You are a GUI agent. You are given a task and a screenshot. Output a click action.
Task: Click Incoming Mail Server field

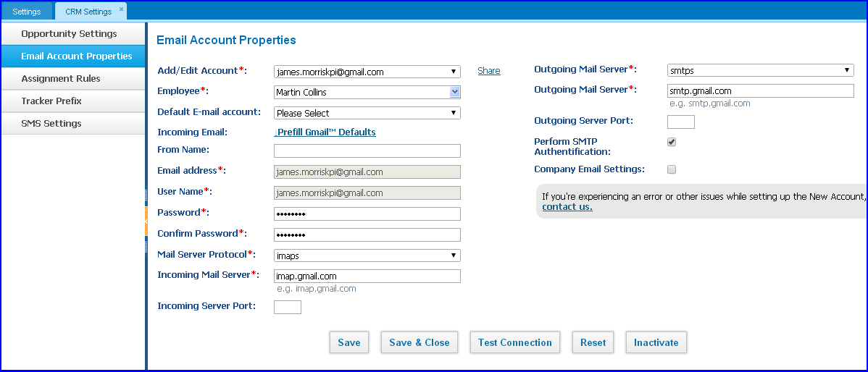coord(367,276)
